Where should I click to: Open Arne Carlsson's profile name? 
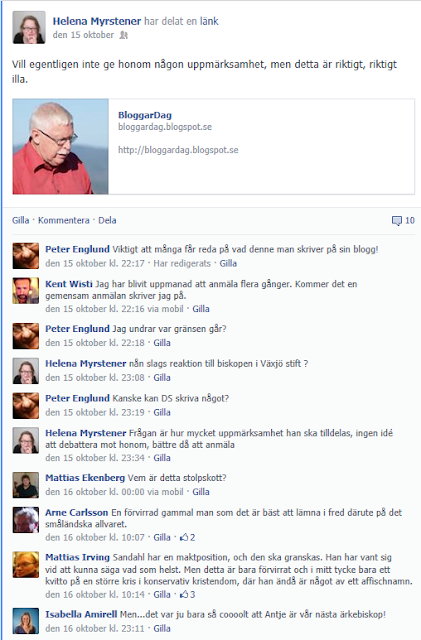pos(76,512)
